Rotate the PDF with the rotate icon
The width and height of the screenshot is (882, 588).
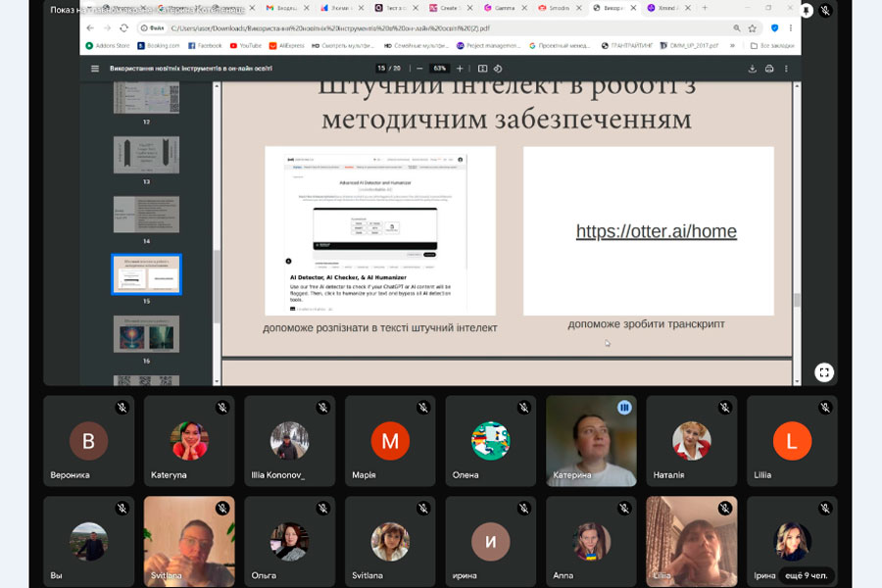click(x=498, y=69)
